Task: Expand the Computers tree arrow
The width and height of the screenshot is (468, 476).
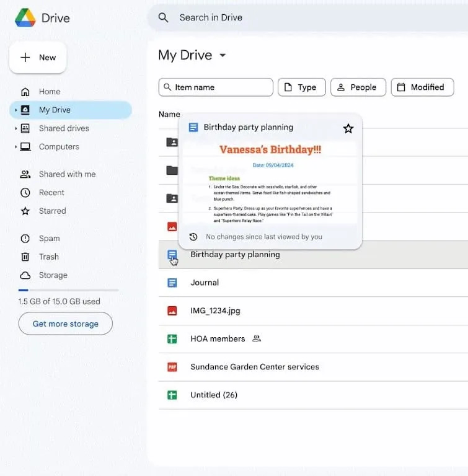Action: coord(16,147)
